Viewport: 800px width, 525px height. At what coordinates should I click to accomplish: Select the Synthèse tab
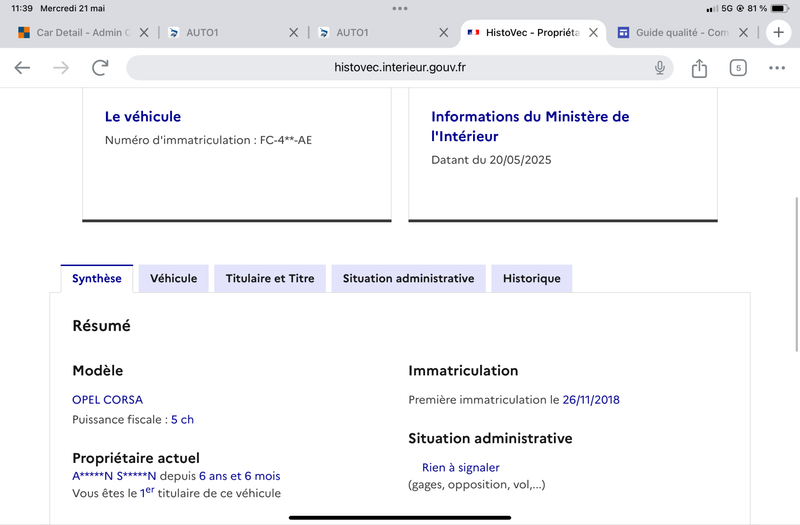tap(97, 279)
